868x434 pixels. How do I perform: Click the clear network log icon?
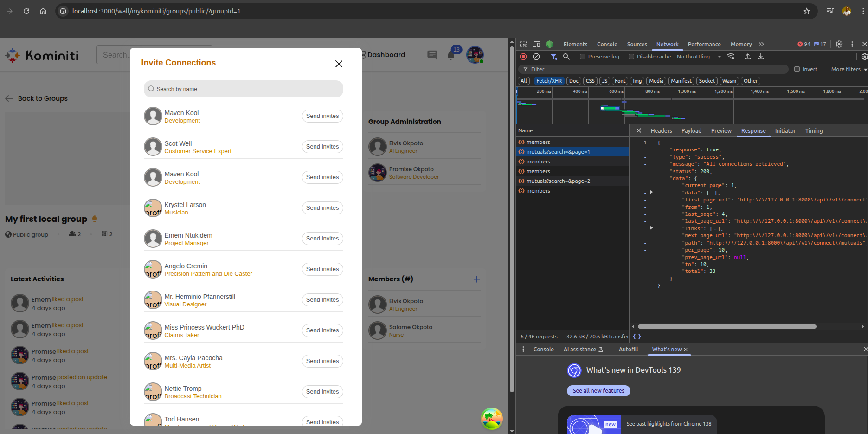(x=536, y=57)
